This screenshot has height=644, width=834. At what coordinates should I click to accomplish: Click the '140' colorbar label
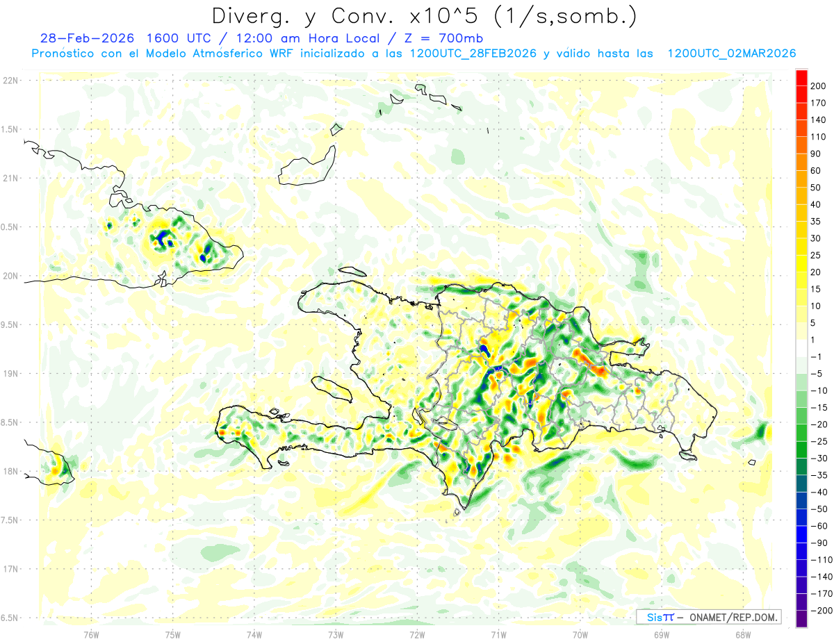pyautogui.click(x=819, y=119)
